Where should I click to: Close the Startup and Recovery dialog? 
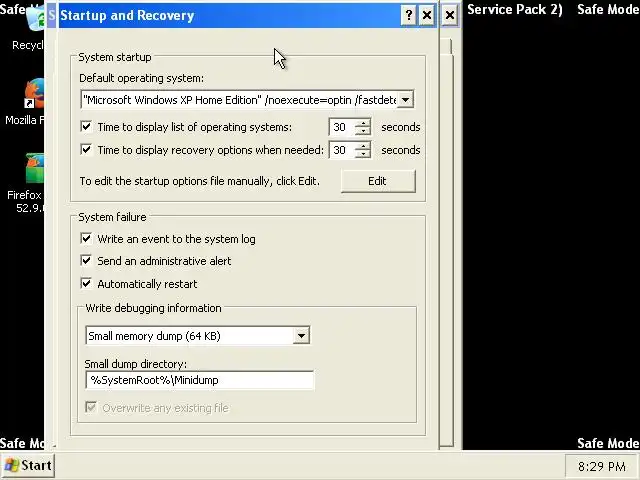427,16
